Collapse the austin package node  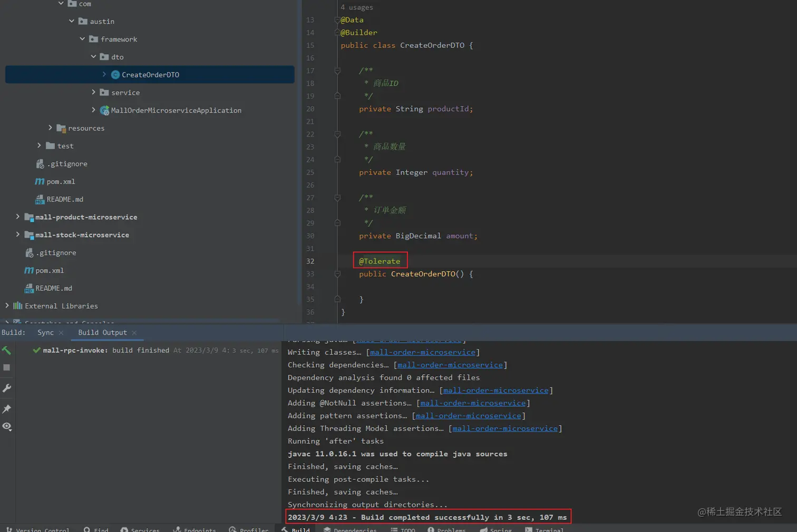[72, 21]
